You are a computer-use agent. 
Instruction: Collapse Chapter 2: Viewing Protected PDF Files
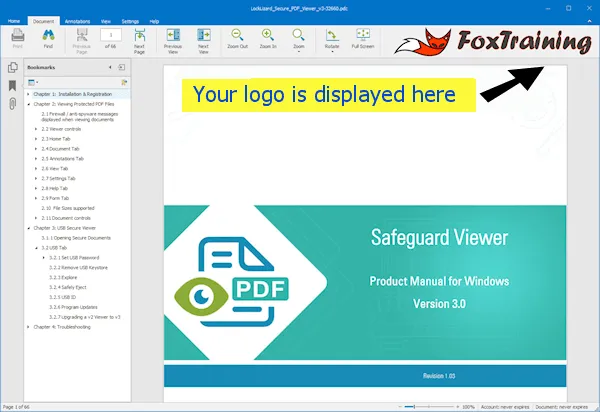(x=28, y=104)
